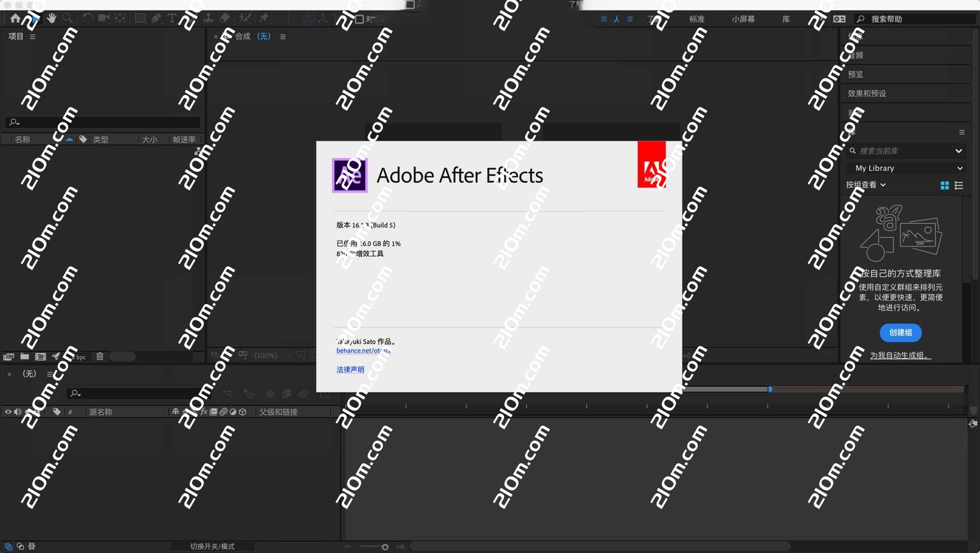Select the Pan Behind anchor point tool

[120, 18]
